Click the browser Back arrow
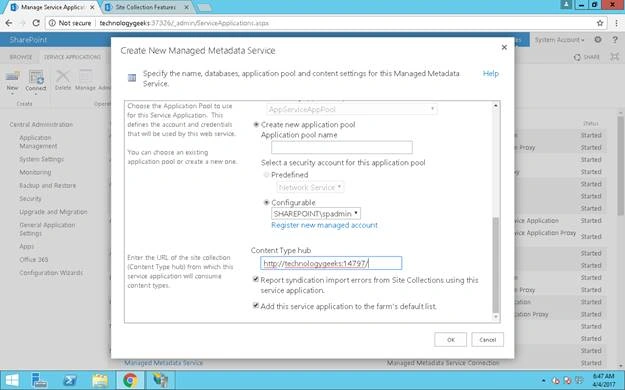 [x=9, y=23]
